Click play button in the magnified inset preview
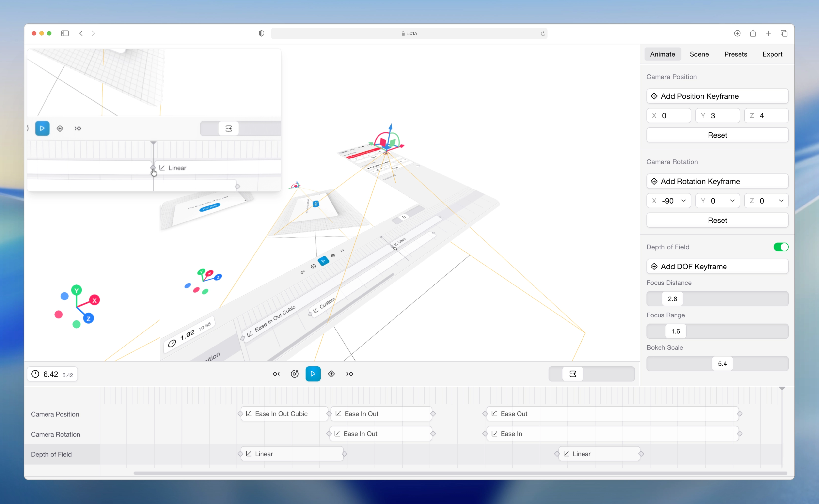 click(x=42, y=128)
